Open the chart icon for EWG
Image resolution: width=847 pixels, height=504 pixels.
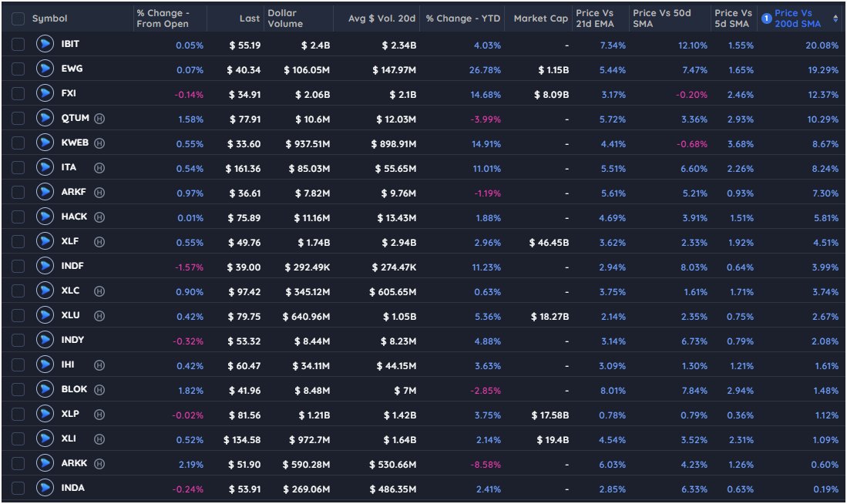point(45,69)
